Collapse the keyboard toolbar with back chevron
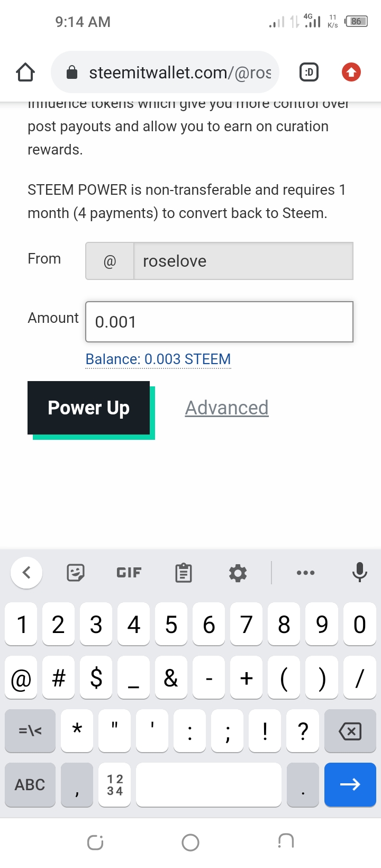Viewport: 381px width, 868px height. coord(26,573)
